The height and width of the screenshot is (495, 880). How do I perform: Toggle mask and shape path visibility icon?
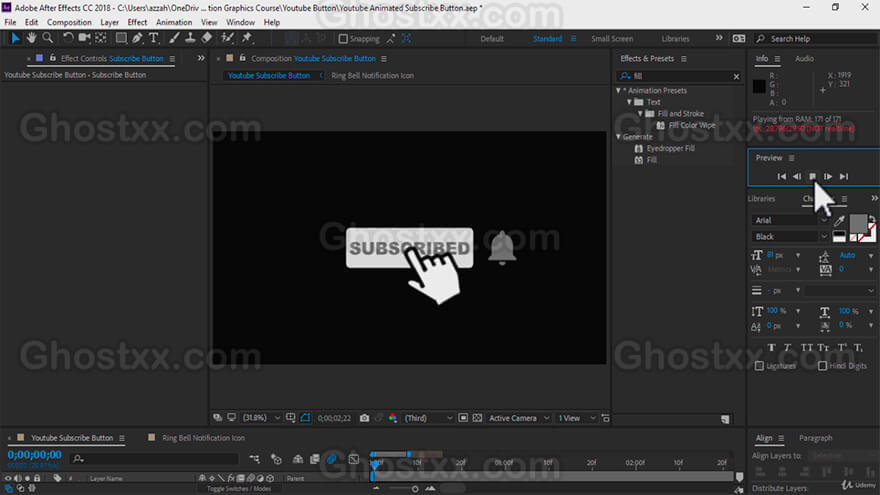[x=305, y=418]
